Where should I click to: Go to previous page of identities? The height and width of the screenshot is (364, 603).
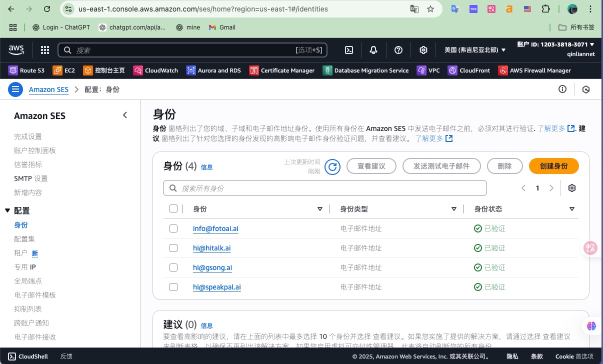coord(523,188)
